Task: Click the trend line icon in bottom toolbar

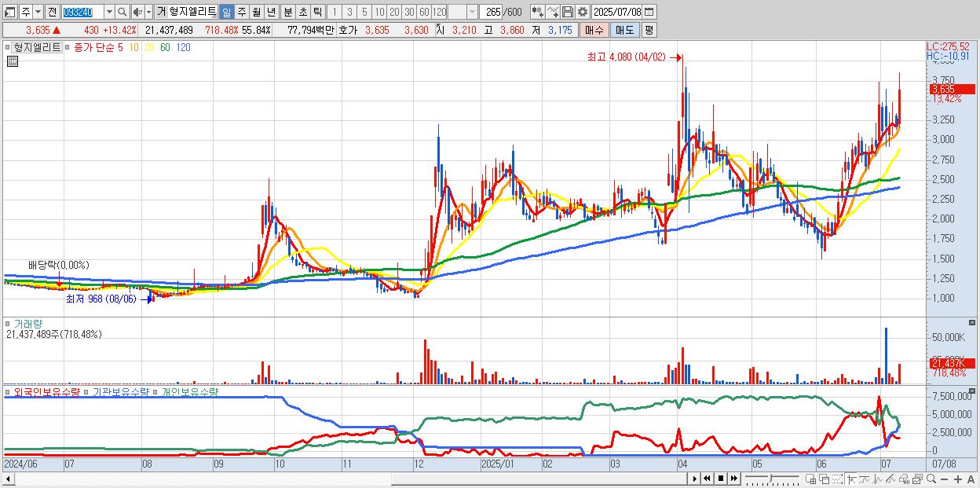Action: click(865, 479)
